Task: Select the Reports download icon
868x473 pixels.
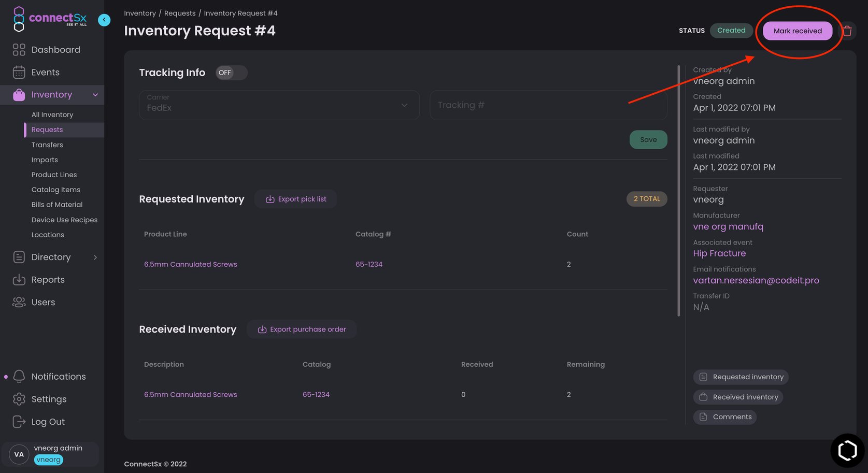Action: tap(19, 279)
